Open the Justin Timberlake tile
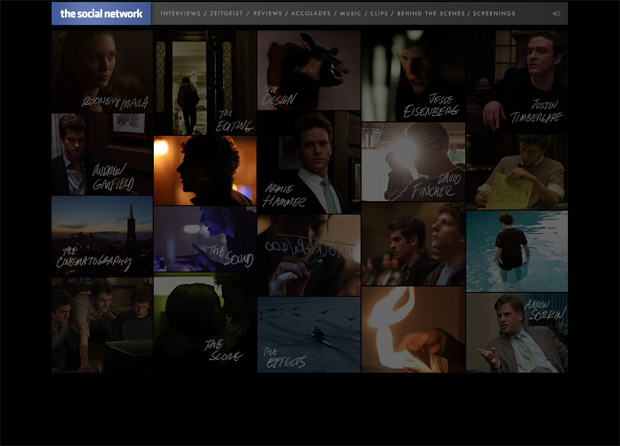Image resolution: width=620 pixels, height=446 pixels. 517,82
